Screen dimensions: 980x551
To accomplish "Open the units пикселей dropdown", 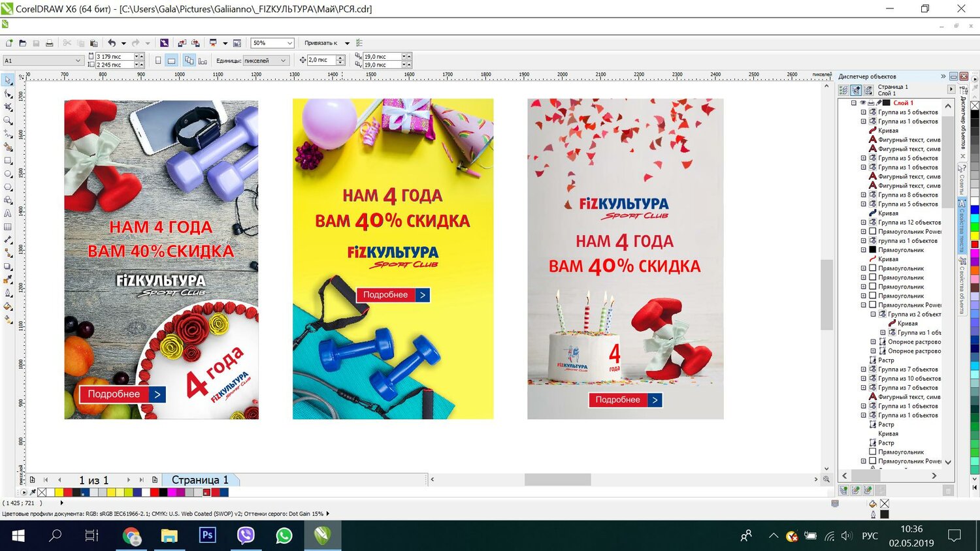I will click(x=284, y=61).
